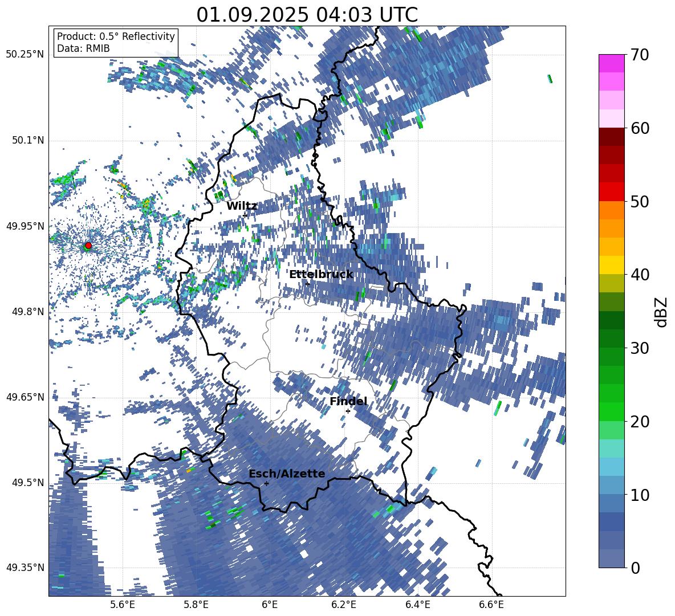This screenshot has height=616, width=675.
Task: Click the colorbar label 20
Action: click(639, 421)
